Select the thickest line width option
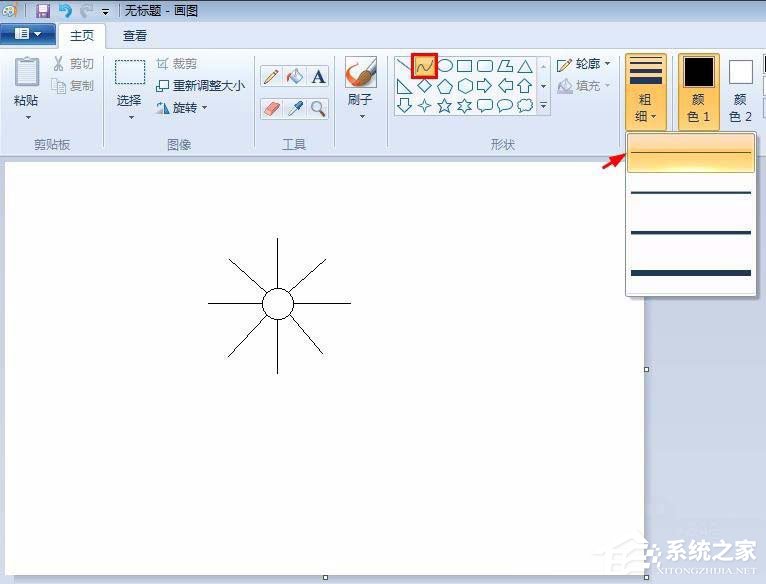Viewport: 766px width, 584px height. (691, 273)
